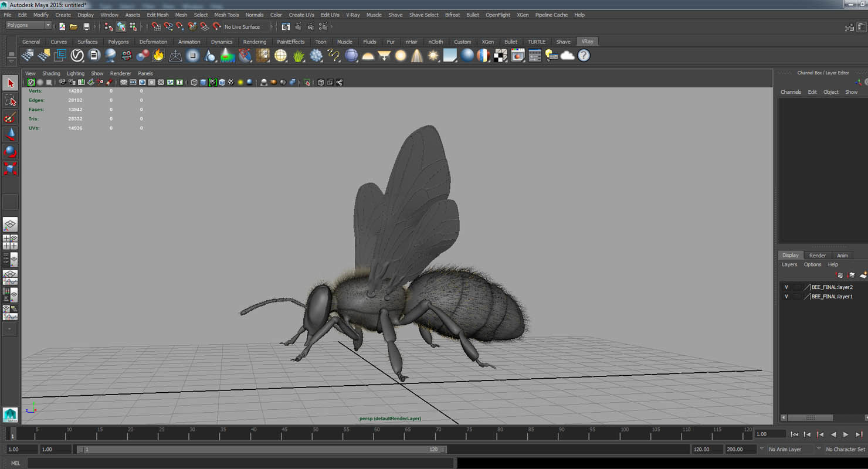Toggle textured display in viewport toolbar
Screen dimensions: 868x469
pyautogui.click(x=231, y=82)
